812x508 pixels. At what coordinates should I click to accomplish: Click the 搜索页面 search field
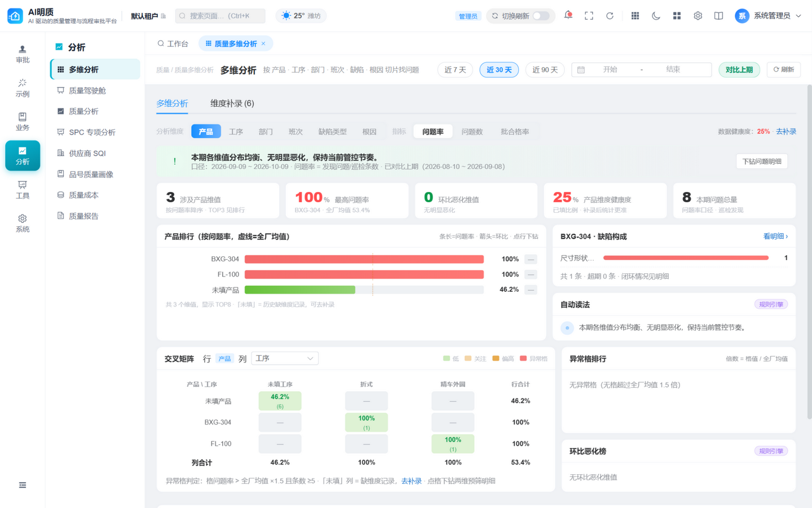[x=220, y=16]
